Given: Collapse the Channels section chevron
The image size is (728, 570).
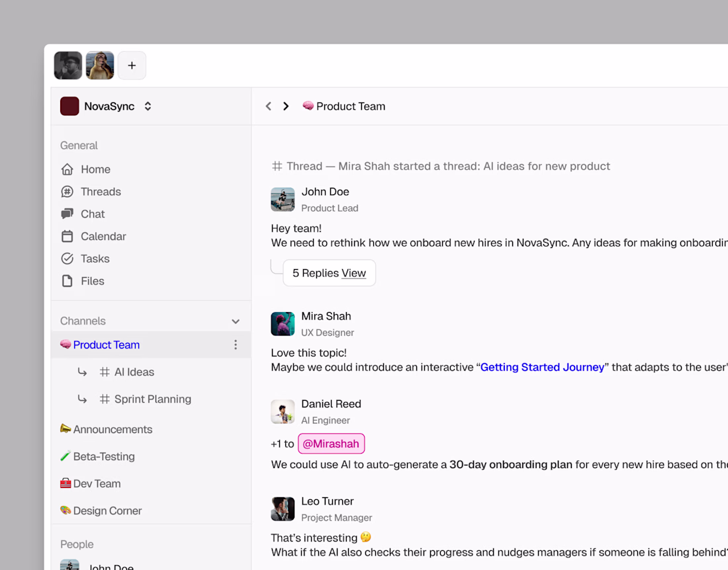Looking at the screenshot, I should tap(236, 321).
